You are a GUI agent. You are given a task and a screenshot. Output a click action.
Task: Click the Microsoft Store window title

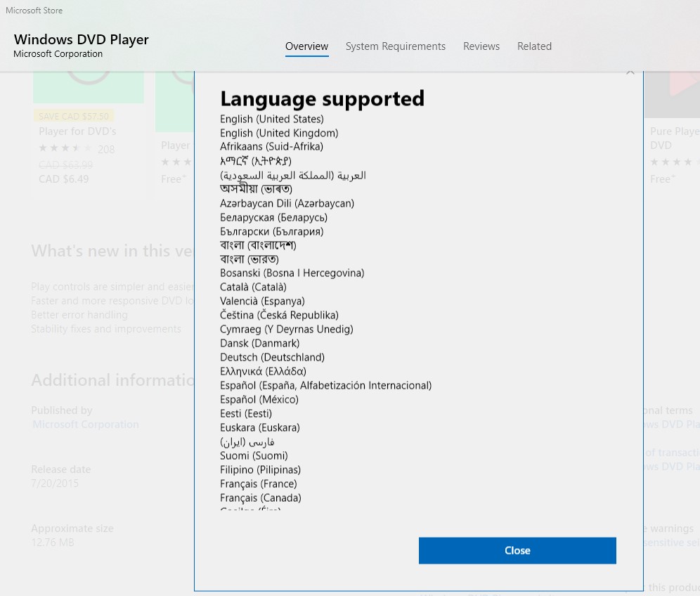tap(34, 11)
